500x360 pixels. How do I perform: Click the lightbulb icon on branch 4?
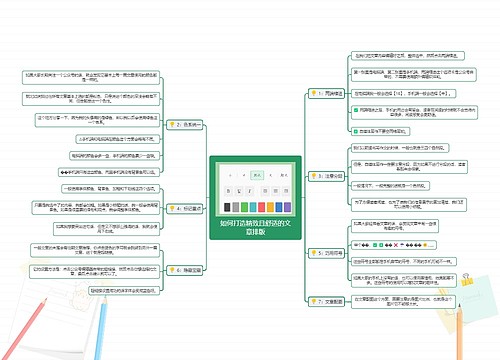pos(172,208)
